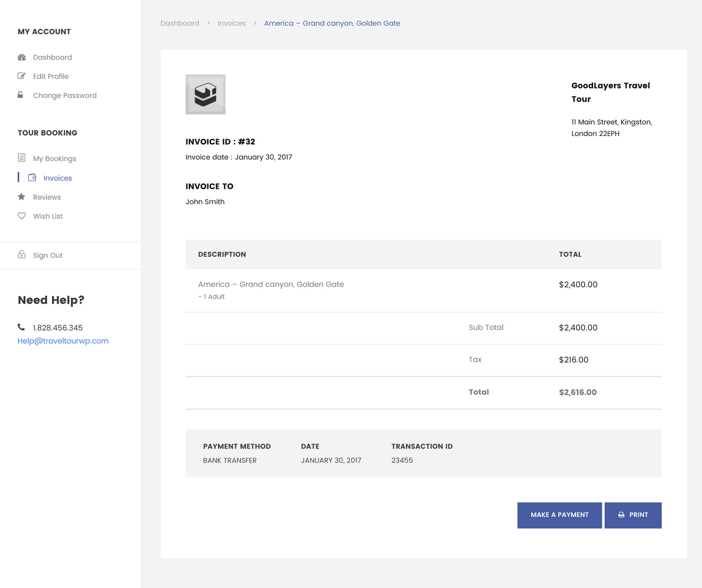Click the printer icon on the Print button
This screenshot has height=588, width=702.
[x=621, y=515]
